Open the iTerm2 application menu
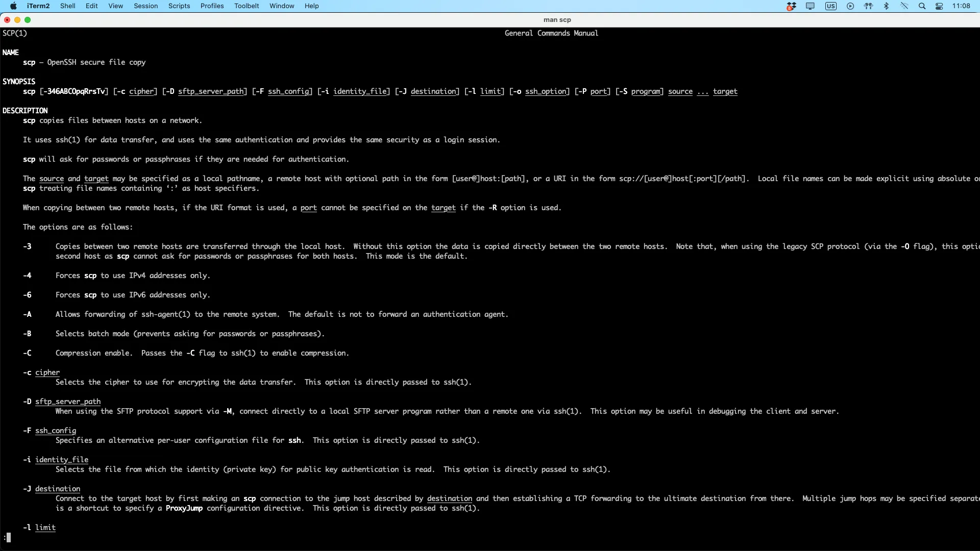This screenshot has height=551, width=980. pyautogui.click(x=38, y=6)
